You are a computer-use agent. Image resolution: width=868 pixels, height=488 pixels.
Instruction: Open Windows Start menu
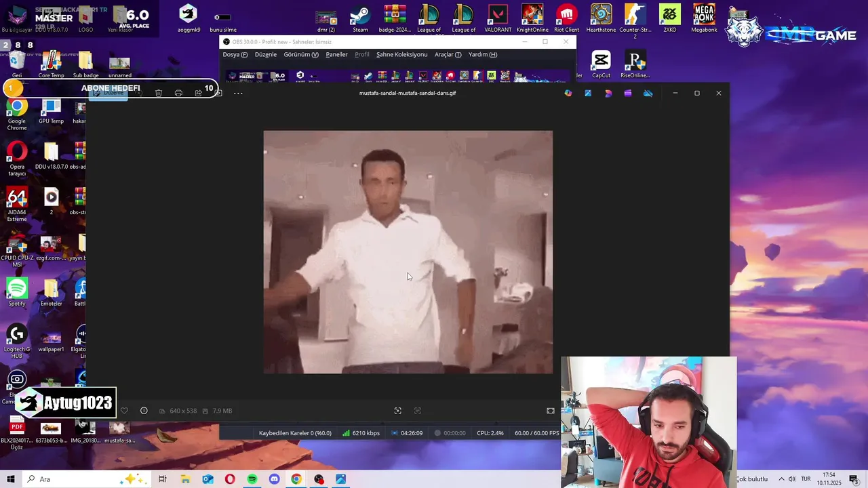point(11,479)
